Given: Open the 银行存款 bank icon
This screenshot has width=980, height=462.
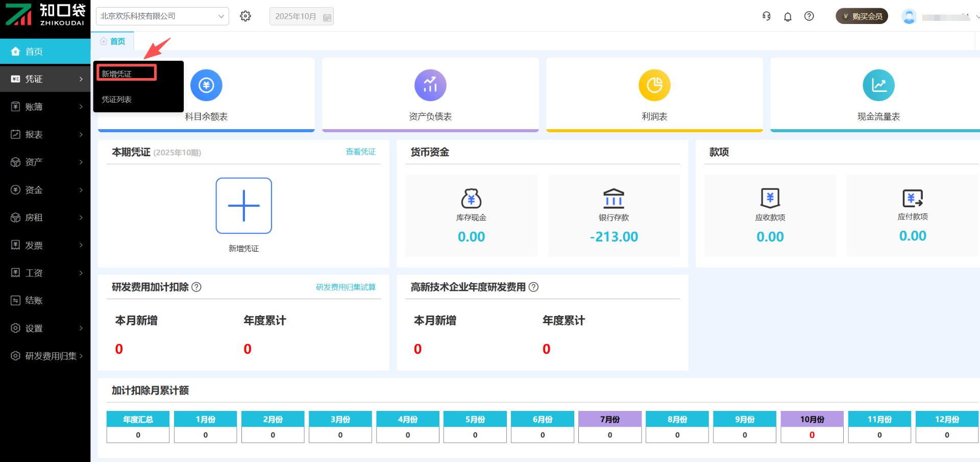Looking at the screenshot, I should click(x=614, y=198).
